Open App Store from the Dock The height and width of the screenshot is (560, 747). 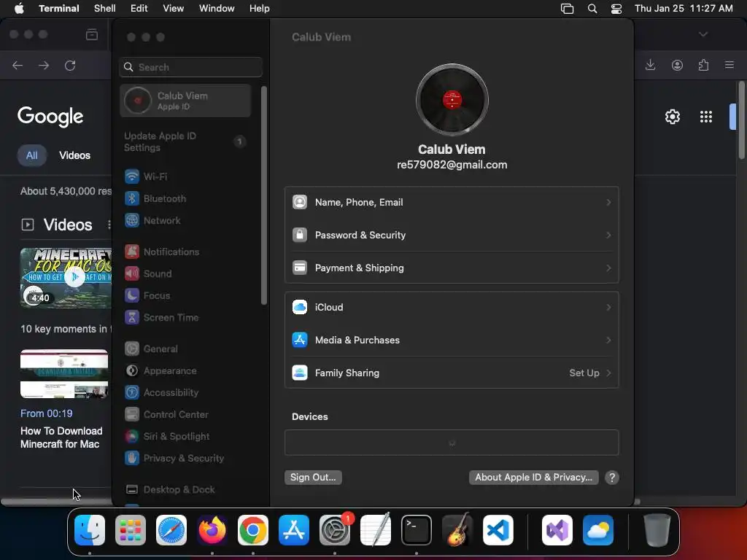coord(294,530)
